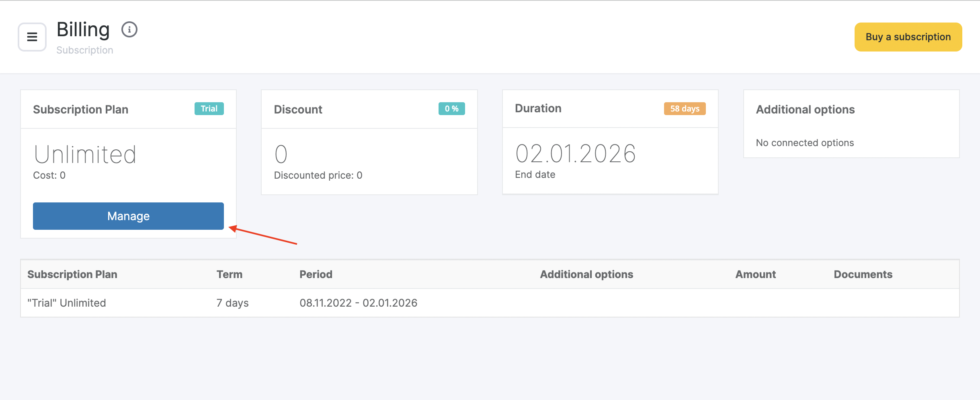
Task: Click the Billing page title
Action: pyautogui.click(x=83, y=30)
